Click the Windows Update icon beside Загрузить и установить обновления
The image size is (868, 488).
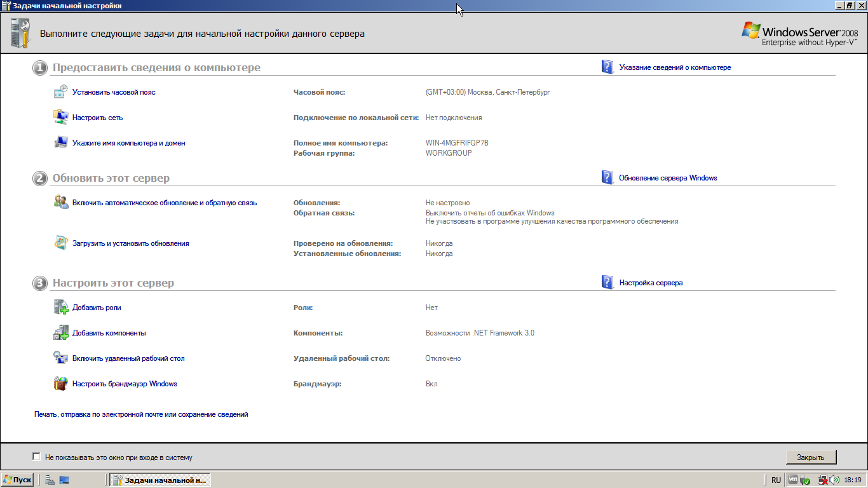click(x=60, y=243)
